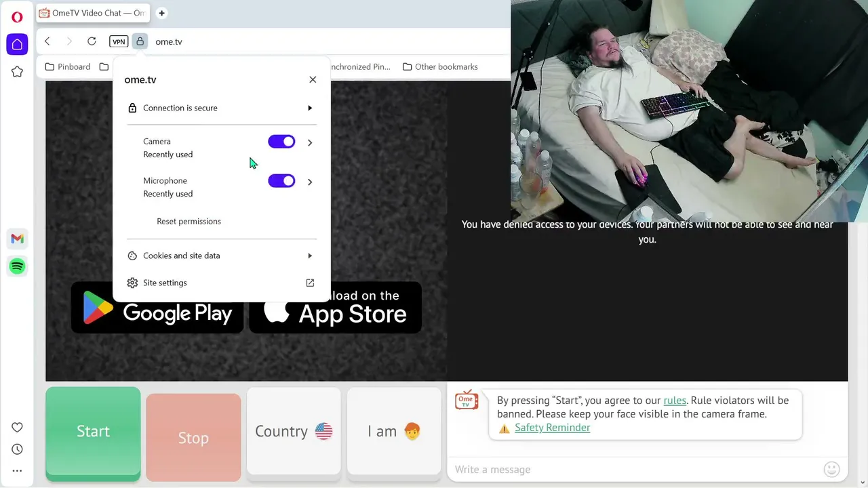Go forward to the next page

[69, 41]
